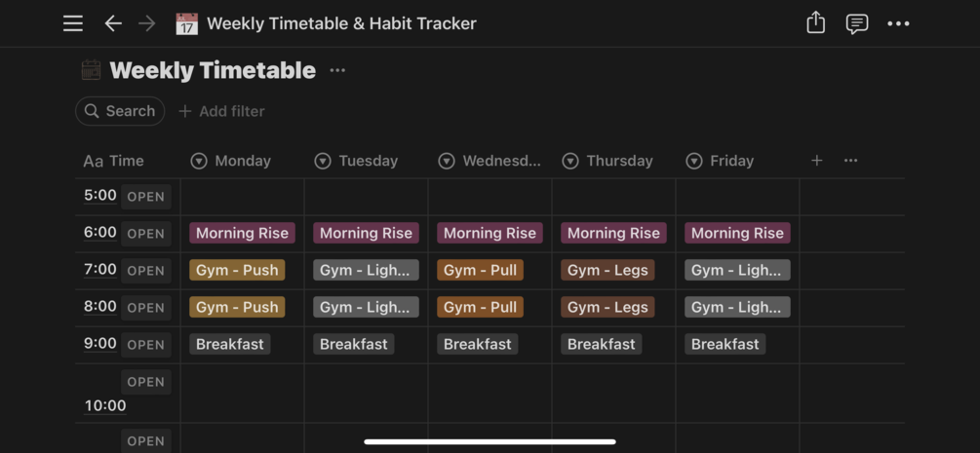Image resolution: width=980 pixels, height=453 pixels.
Task: Click the Weekly Timetable heading
Action: (x=213, y=70)
